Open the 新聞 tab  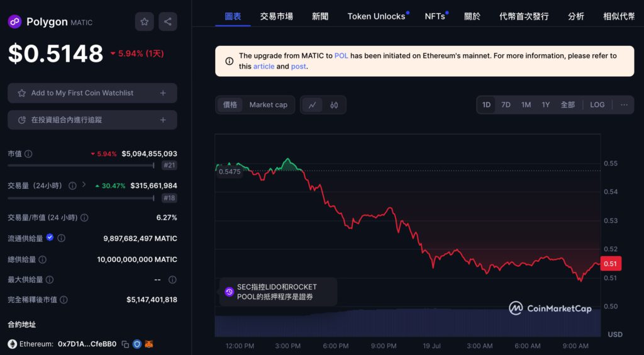click(x=320, y=16)
